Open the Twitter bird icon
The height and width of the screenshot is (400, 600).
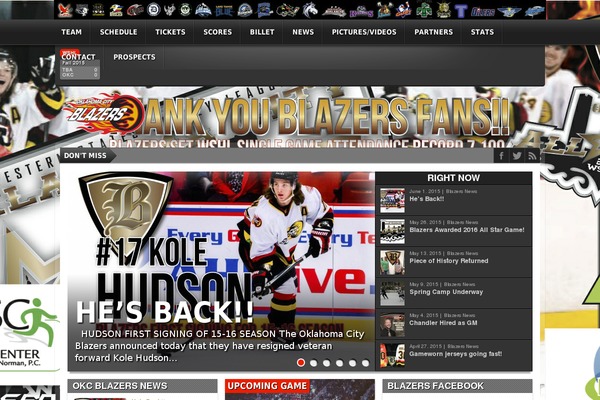click(517, 156)
